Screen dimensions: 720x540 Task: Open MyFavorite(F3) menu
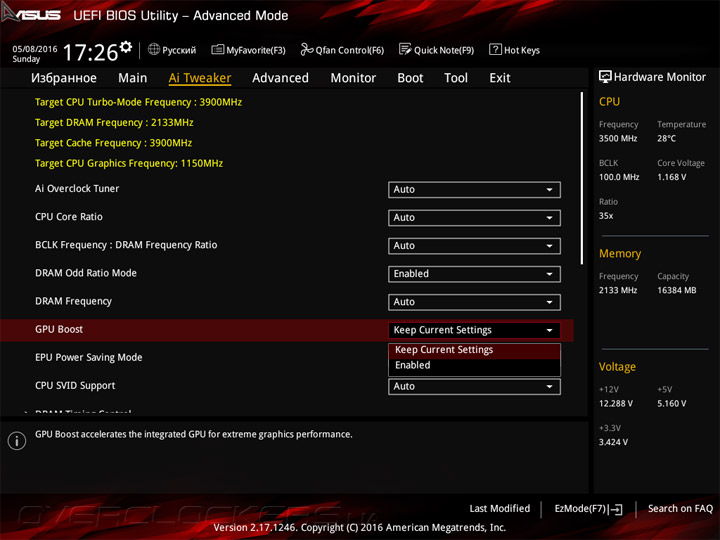coord(248,50)
